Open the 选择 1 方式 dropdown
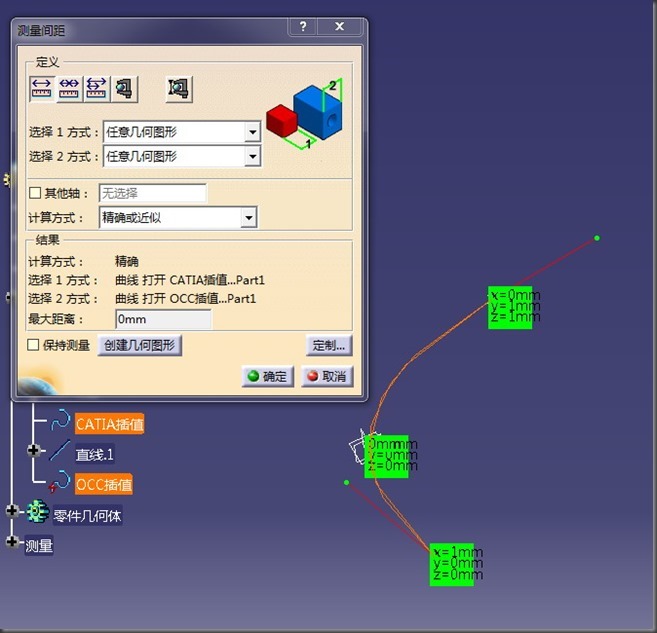 (x=252, y=132)
